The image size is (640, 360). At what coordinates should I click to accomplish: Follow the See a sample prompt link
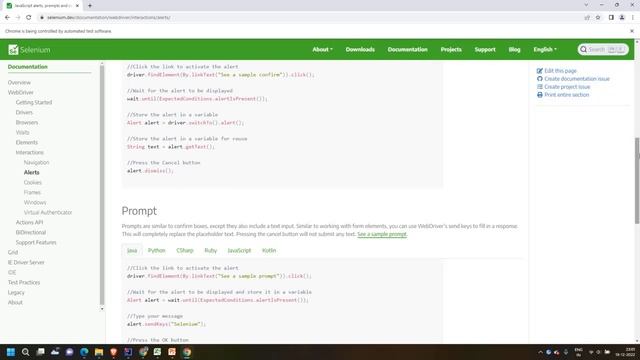coord(382,234)
